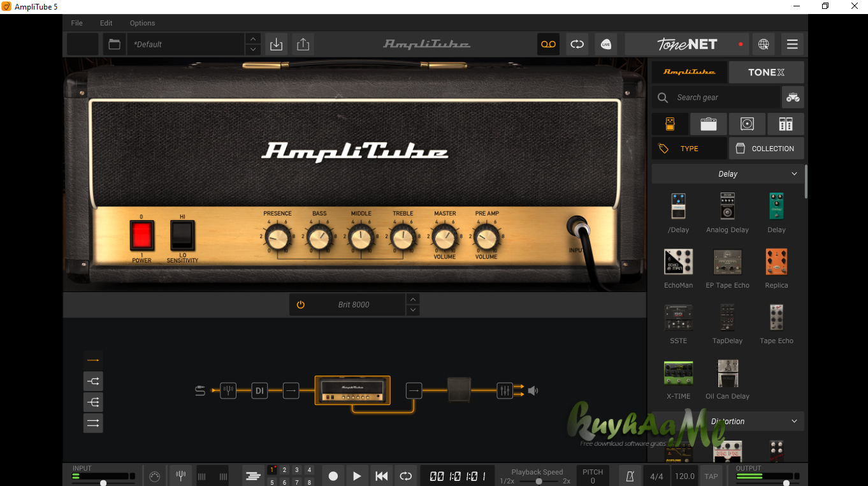Click the INPUT level slider handle

pyautogui.click(x=103, y=483)
